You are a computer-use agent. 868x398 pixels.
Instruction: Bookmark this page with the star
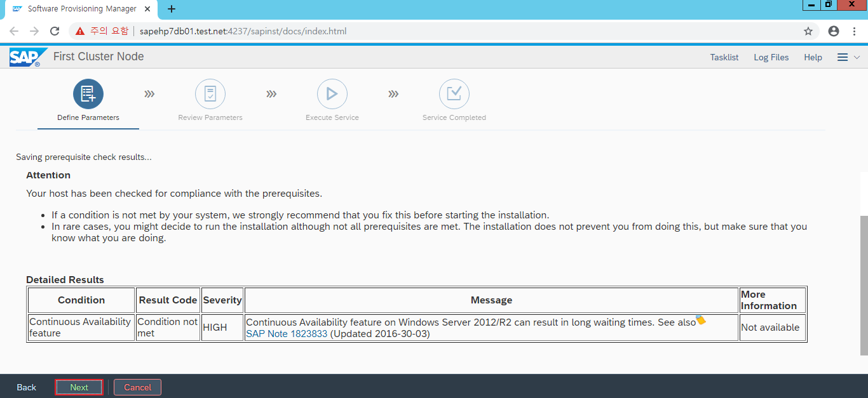[x=808, y=31]
